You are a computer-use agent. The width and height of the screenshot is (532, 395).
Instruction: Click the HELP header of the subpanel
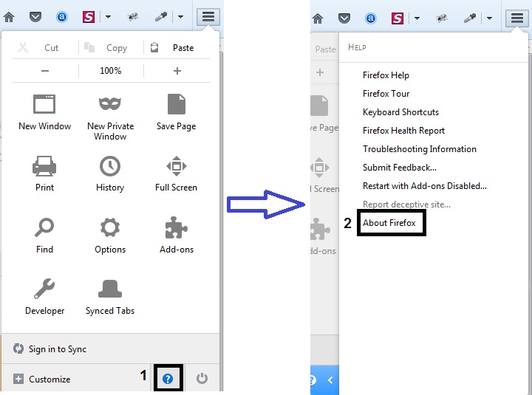pos(357,47)
